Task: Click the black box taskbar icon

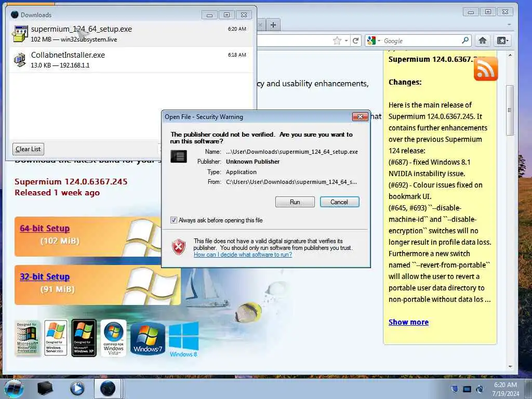Action: (x=45, y=389)
